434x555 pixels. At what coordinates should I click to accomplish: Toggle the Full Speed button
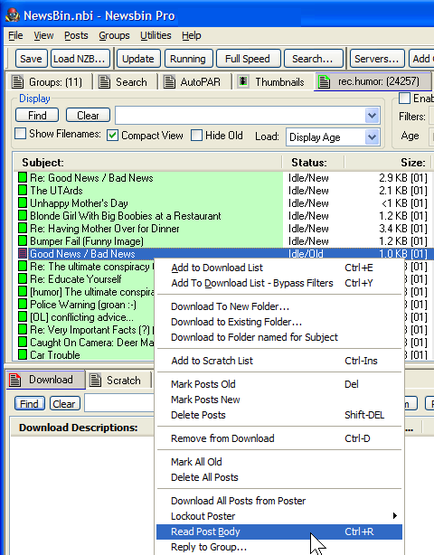[248, 58]
